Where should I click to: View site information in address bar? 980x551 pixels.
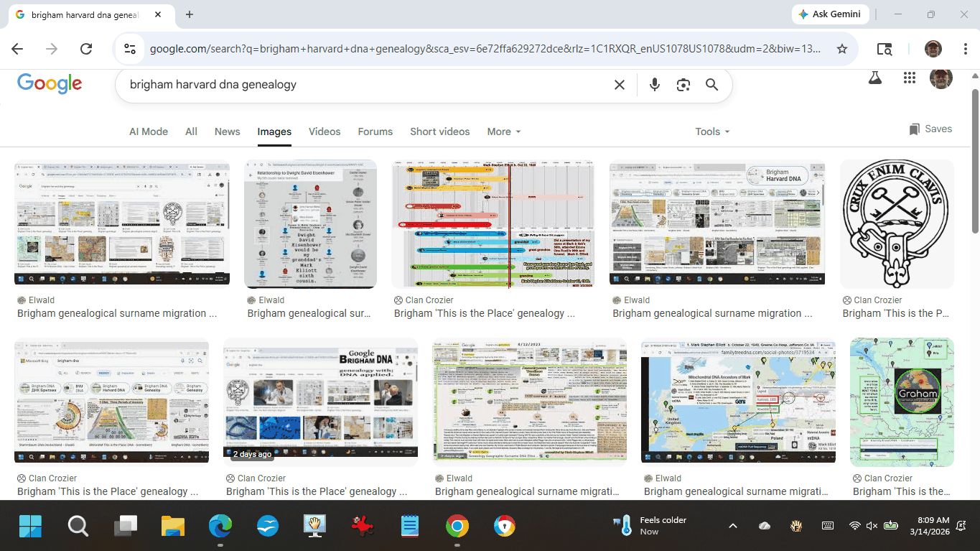[130, 49]
